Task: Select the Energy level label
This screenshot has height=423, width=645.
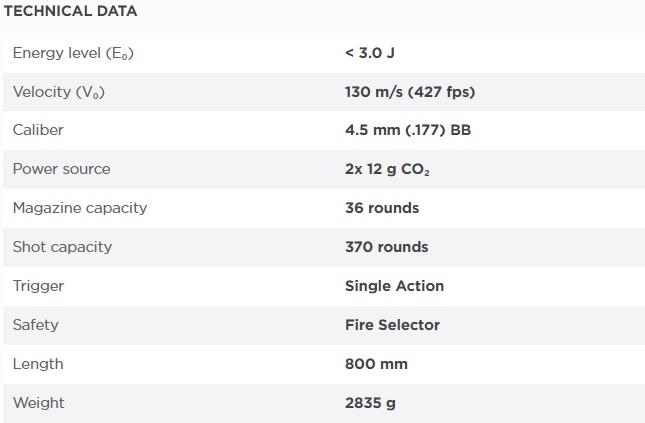Action: pos(73,53)
